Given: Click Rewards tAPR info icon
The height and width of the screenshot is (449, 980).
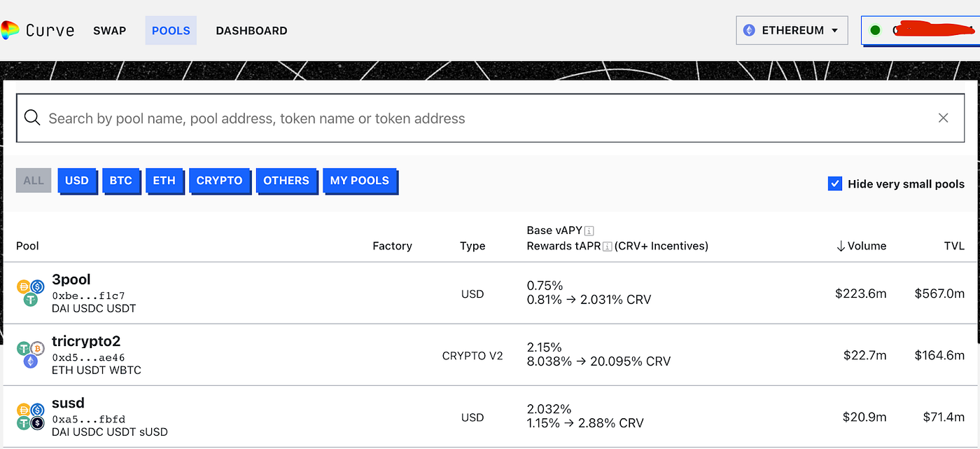Looking at the screenshot, I should point(608,246).
